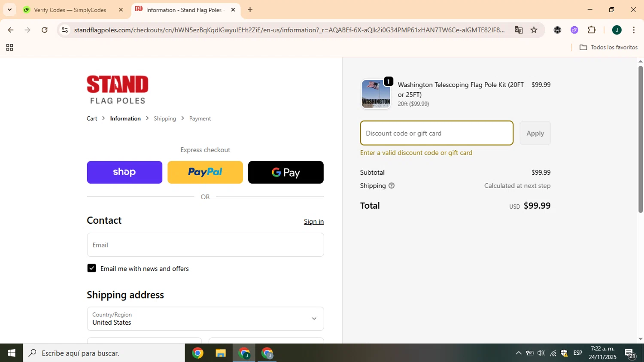This screenshot has width=644, height=362.
Task: Open the Extensions puzzle menu
Action: coord(592,30)
